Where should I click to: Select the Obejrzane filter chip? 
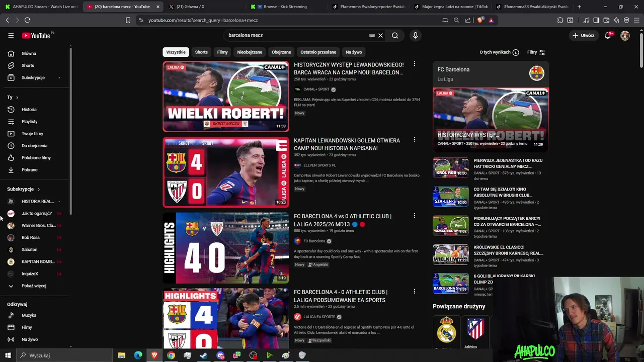(x=281, y=52)
